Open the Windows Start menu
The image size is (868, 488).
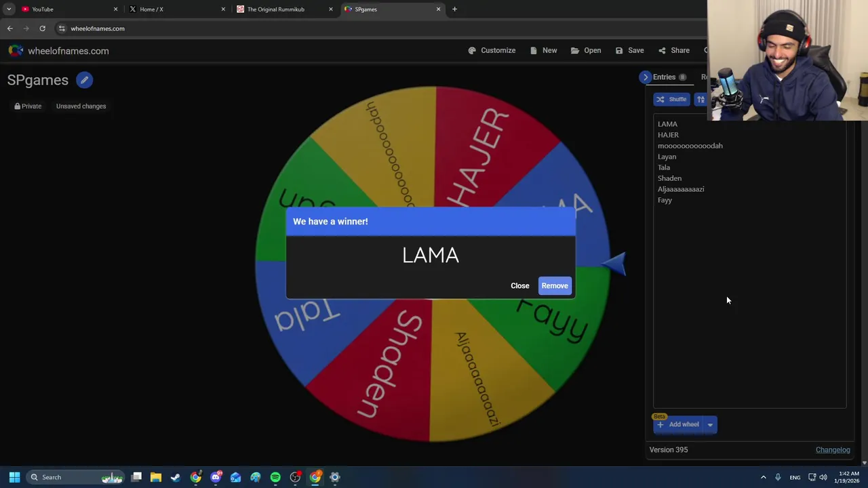point(14,477)
